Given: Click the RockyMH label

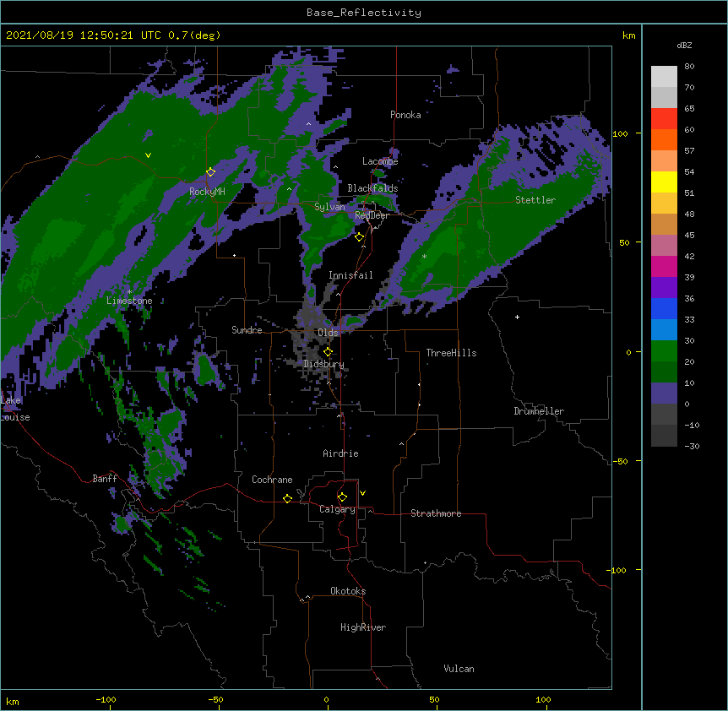Looking at the screenshot, I should pos(207,192).
